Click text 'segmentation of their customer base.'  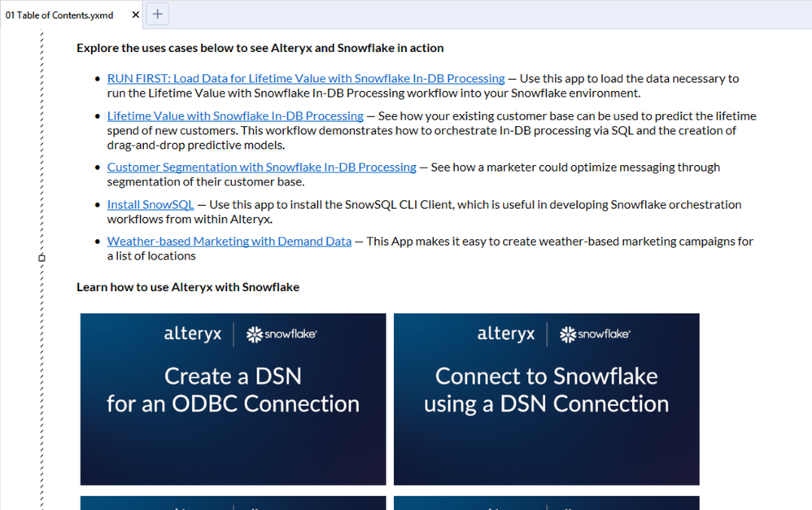(x=206, y=181)
